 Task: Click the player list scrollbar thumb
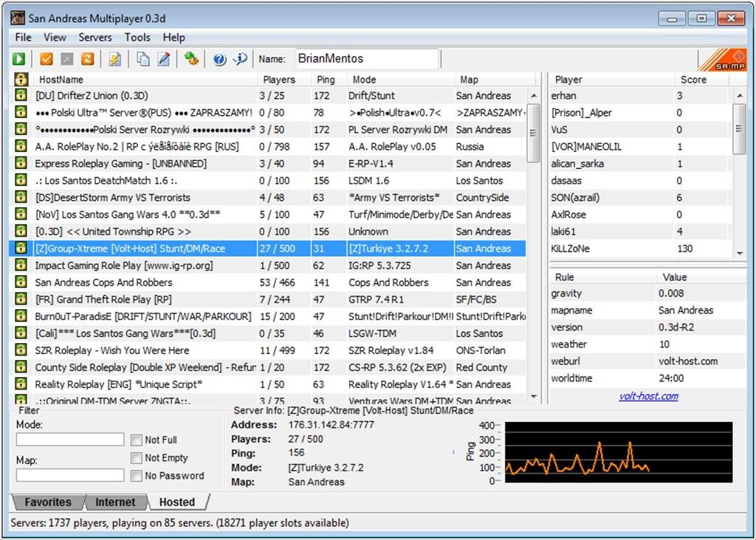739,129
